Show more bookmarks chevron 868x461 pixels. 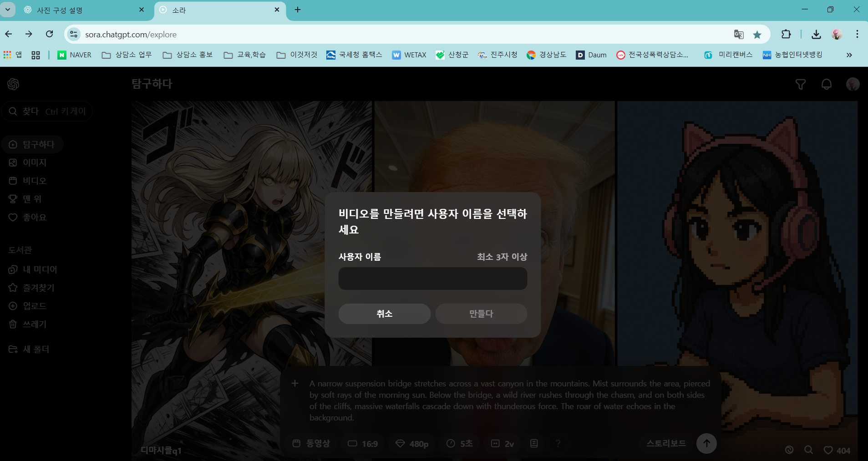pyautogui.click(x=849, y=55)
